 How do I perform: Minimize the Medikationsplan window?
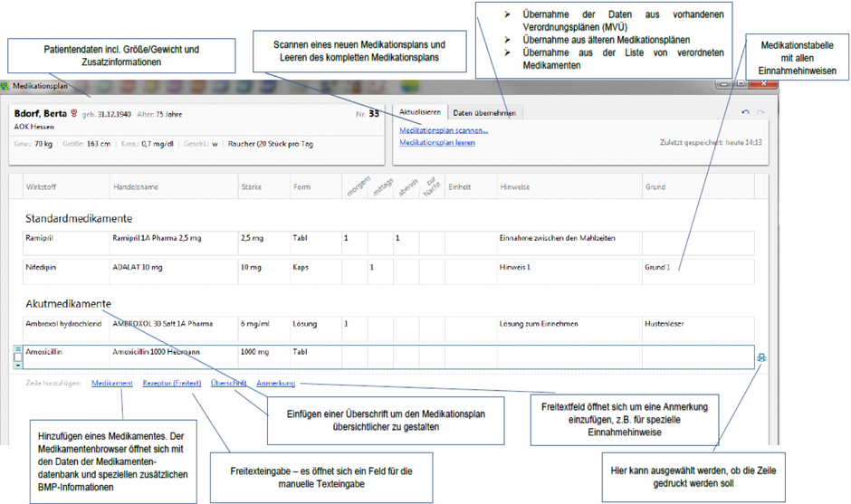click(724, 83)
